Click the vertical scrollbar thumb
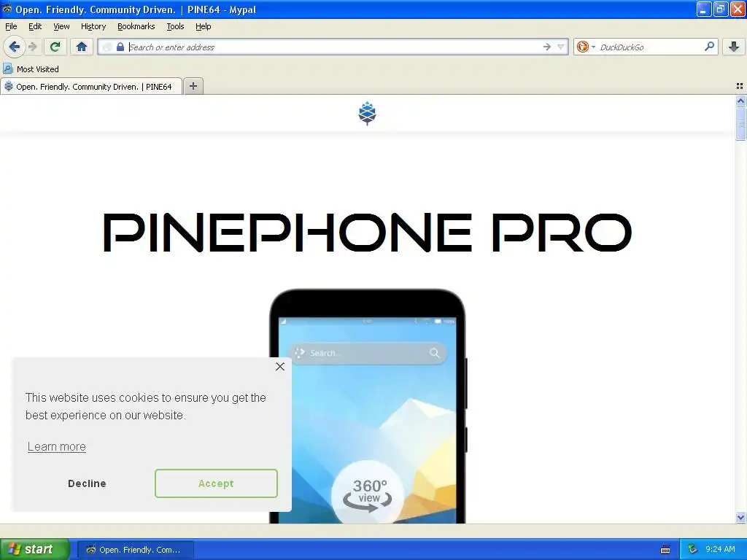 pos(740,123)
